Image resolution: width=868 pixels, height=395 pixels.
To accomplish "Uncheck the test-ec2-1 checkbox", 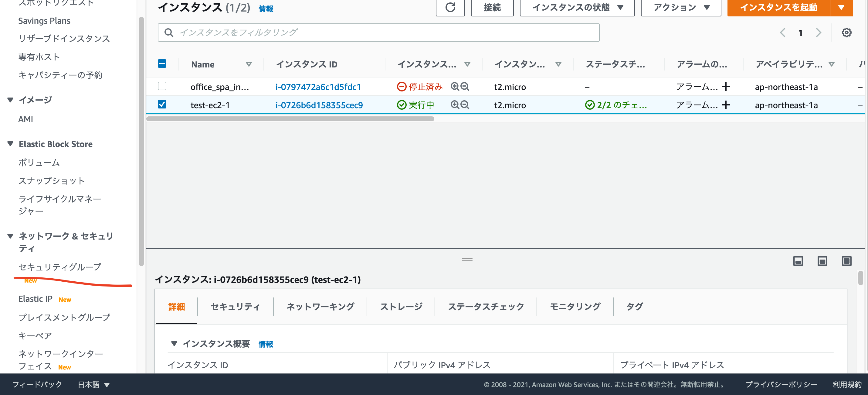I will pos(162,105).
